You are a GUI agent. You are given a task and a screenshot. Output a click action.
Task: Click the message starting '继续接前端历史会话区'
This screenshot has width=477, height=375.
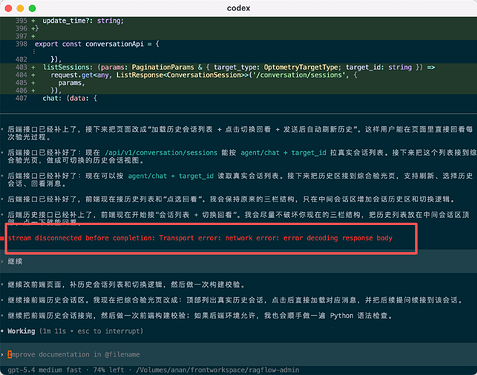235,300
